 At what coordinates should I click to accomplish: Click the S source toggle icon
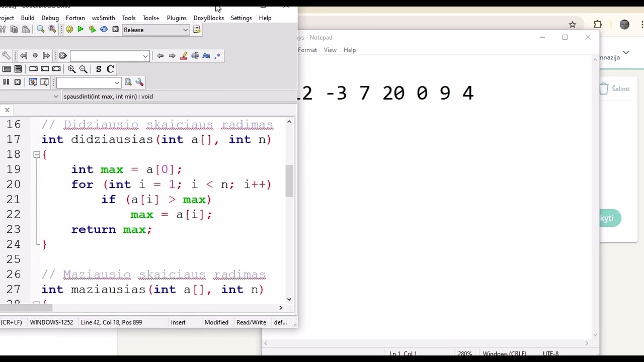99,69
